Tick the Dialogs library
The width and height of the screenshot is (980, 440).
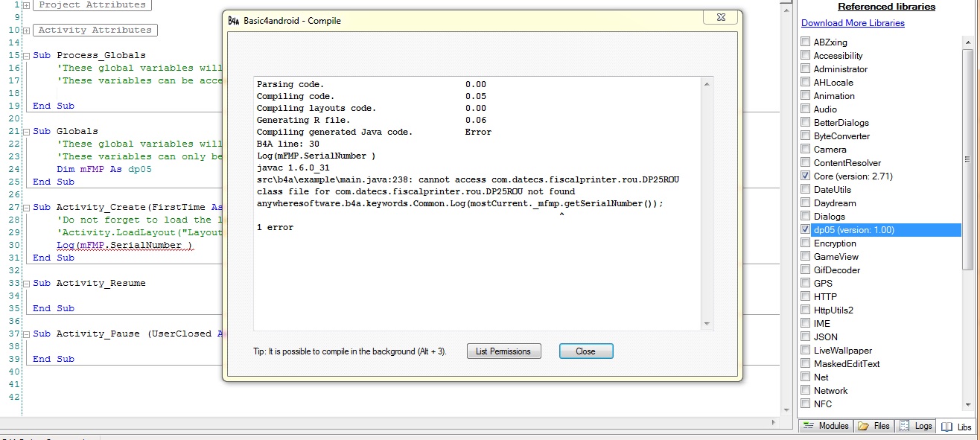[x=806, y=217]
